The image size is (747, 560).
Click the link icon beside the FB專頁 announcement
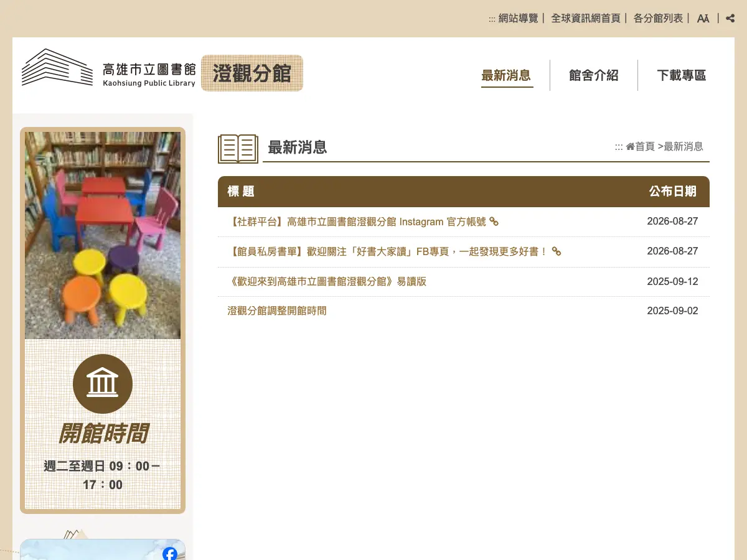point(557,251)
